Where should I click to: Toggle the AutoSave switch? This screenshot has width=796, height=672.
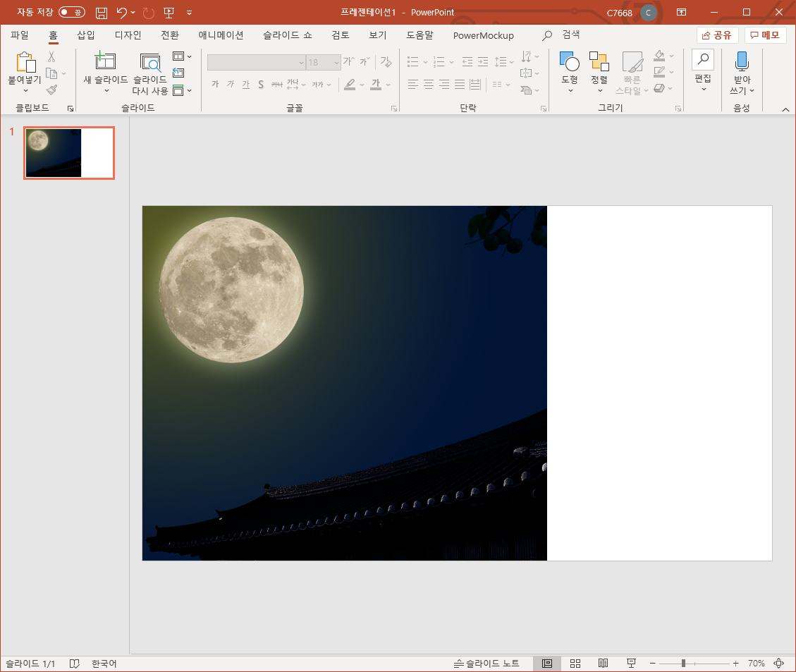pyautogui.click(x=72, y=12)
